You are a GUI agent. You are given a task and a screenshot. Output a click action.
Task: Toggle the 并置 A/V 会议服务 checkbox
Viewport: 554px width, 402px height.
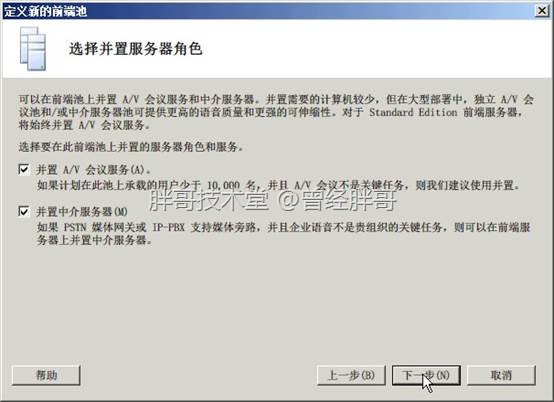pos(24,170)
